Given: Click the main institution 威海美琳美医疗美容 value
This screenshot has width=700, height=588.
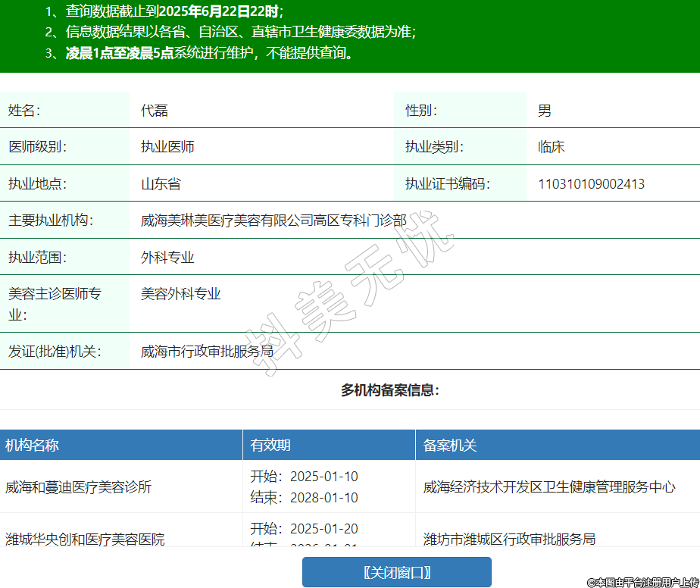Looking at the screenshot, I should pyautogui.click(x=273, y=220).
